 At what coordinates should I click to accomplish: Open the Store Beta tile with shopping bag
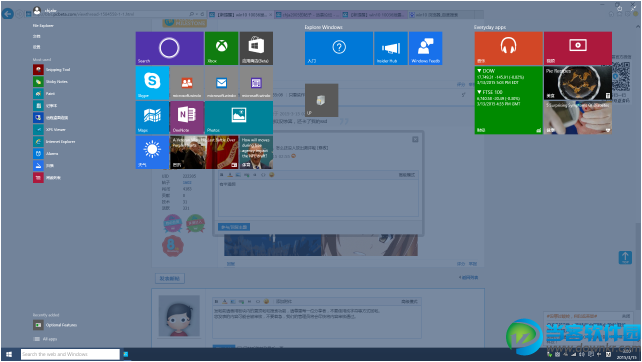point(256,48)
